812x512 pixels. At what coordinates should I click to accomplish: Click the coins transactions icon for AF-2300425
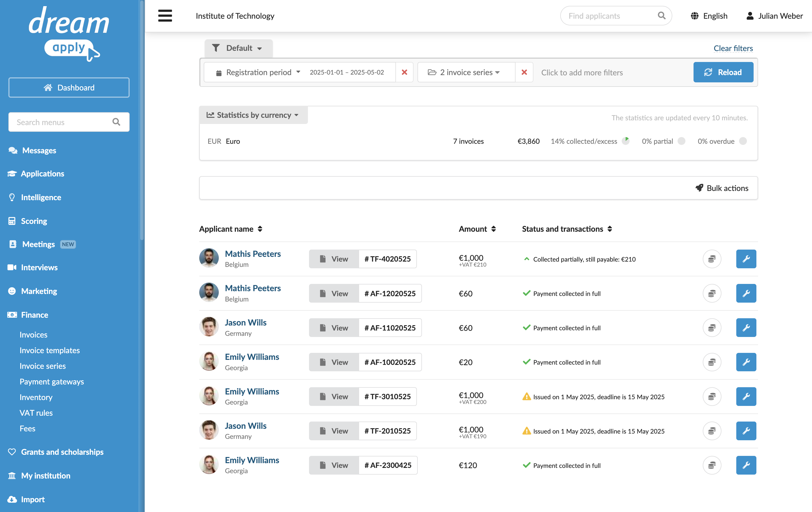point(712,465)
